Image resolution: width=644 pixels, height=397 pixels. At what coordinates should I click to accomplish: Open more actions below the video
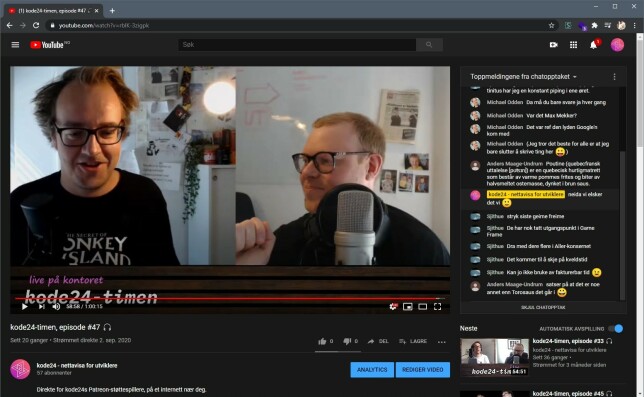(x=442, y=342)
